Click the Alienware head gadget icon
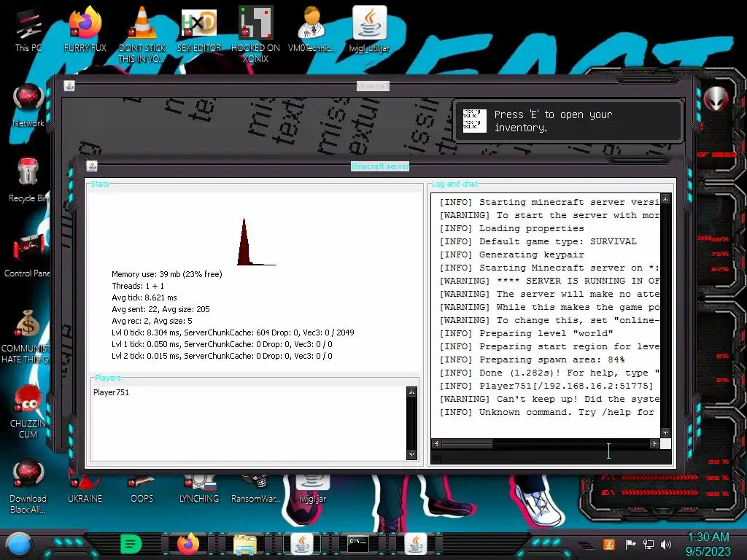The image size is (747, 560). tap(716, 98)
